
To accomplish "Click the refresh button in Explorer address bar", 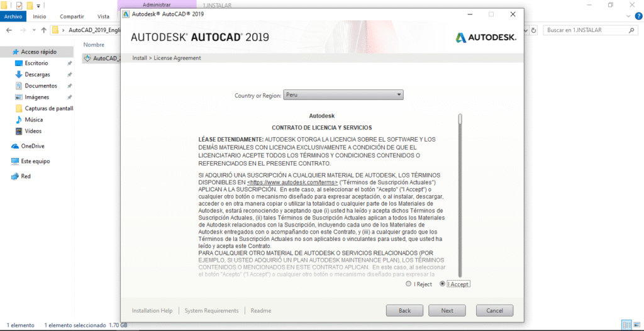I will click(533, 30).
